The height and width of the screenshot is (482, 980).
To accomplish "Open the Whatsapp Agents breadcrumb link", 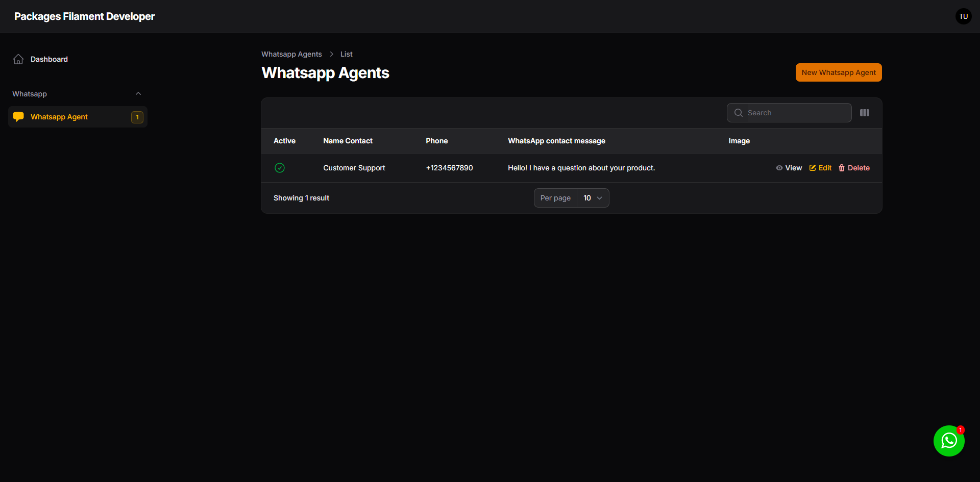I will coord(291,54).
